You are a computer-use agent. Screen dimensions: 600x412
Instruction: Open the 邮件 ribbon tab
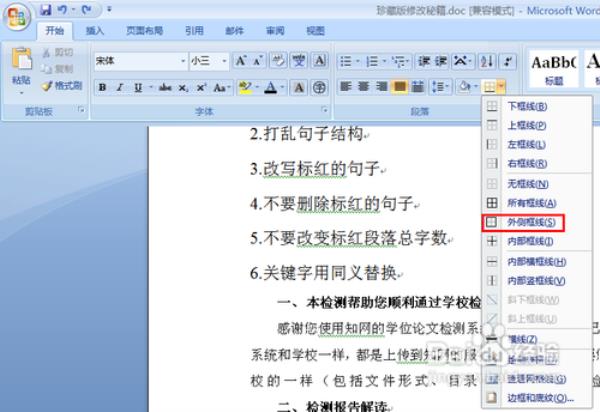click(x=235, y=31)
